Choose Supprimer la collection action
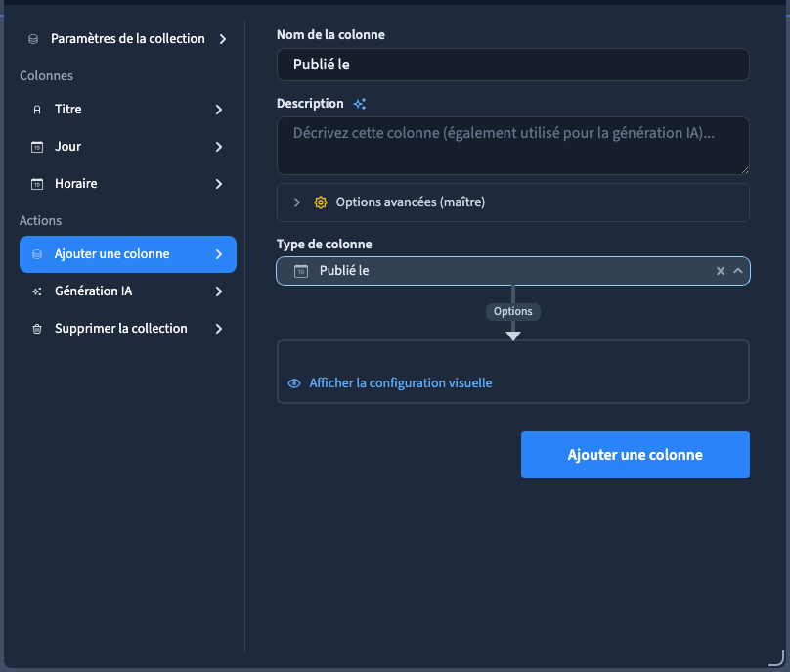 (x=128, y=329)
